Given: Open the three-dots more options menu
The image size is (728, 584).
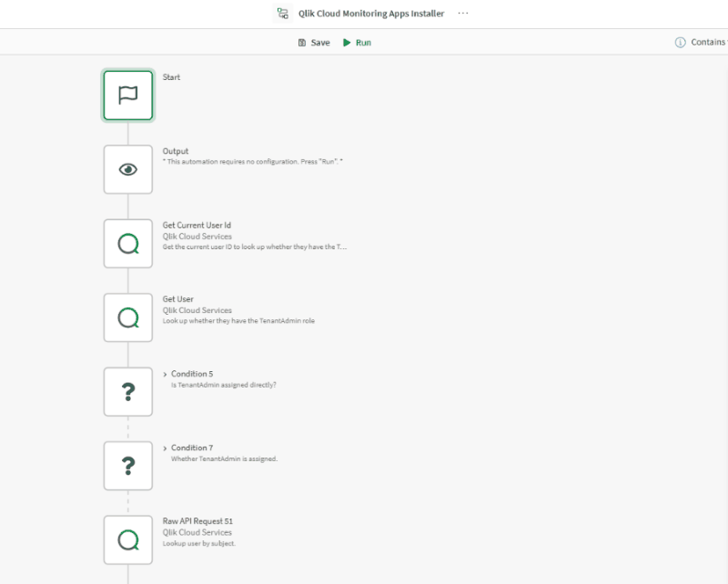Looking at the screenshot, I should click(x=463, y=13).
